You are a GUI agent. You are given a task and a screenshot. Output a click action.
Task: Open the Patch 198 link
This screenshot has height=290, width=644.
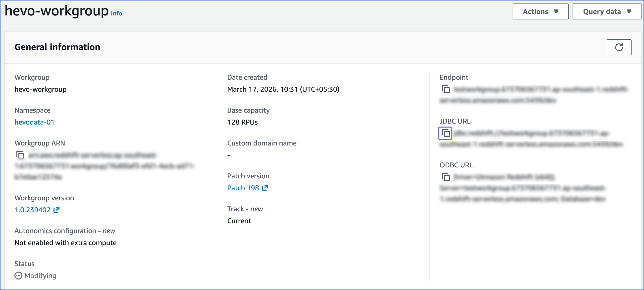point(243,188)
